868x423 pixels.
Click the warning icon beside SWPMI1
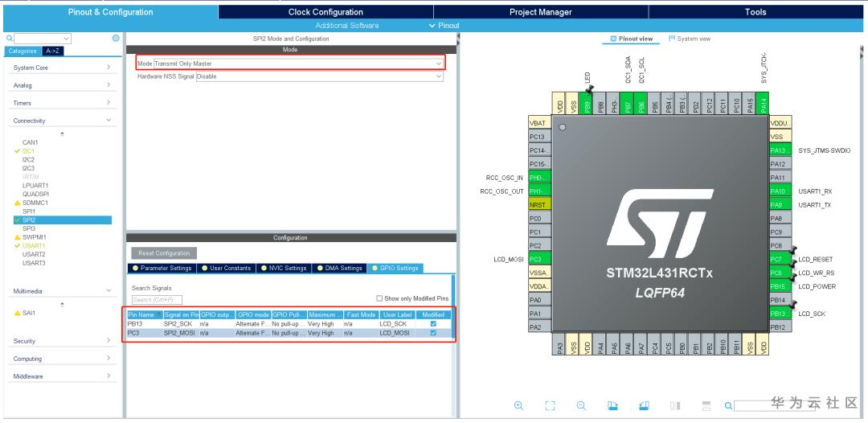17,237
